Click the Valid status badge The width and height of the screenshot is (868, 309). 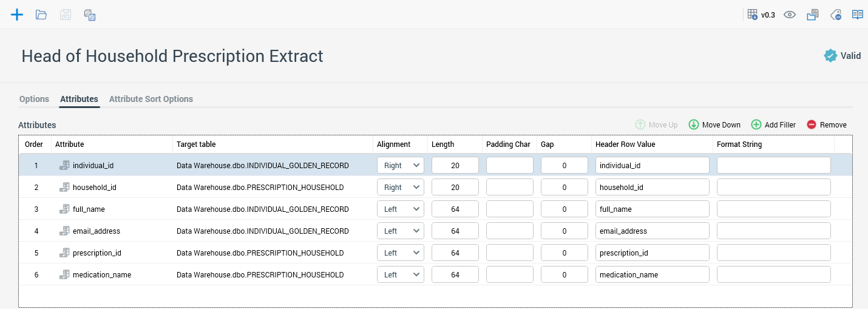842,56
